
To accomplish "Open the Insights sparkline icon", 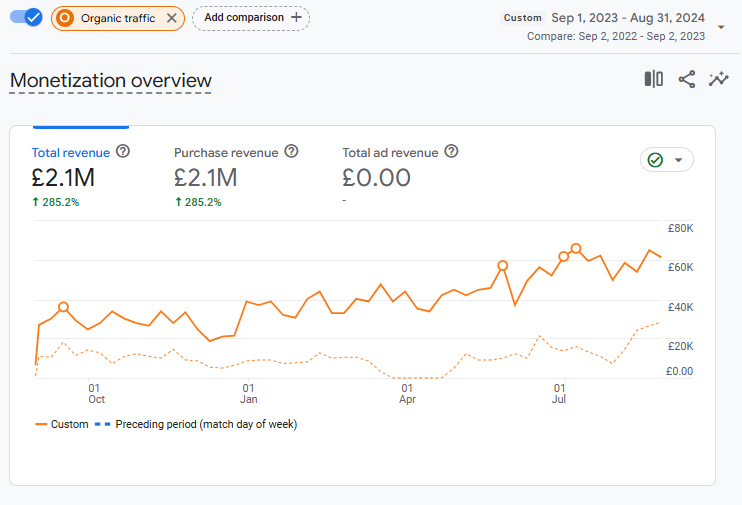I will (718, 80).
